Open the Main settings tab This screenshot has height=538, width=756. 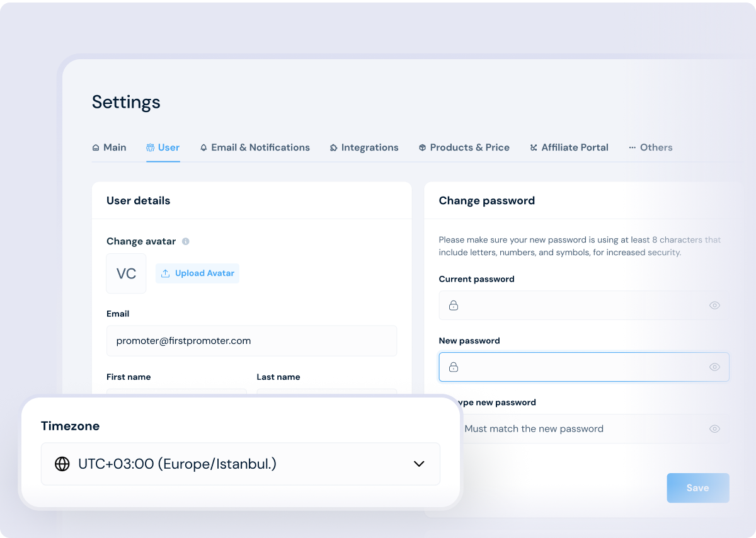109,147
